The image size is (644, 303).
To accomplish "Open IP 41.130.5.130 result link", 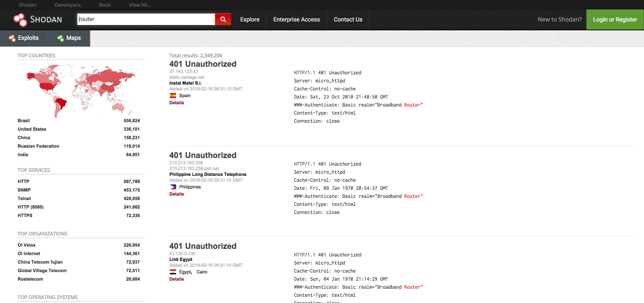I will coord(183,254).
